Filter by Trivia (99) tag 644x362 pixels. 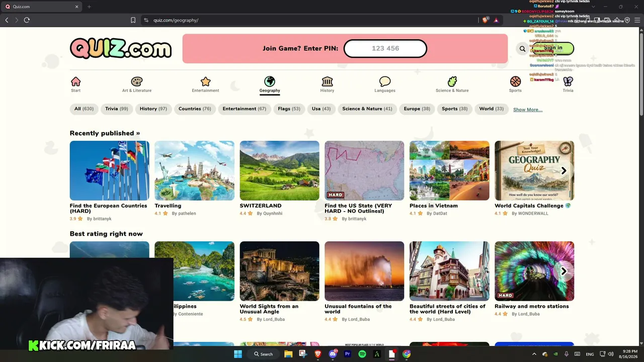[117, 109]
